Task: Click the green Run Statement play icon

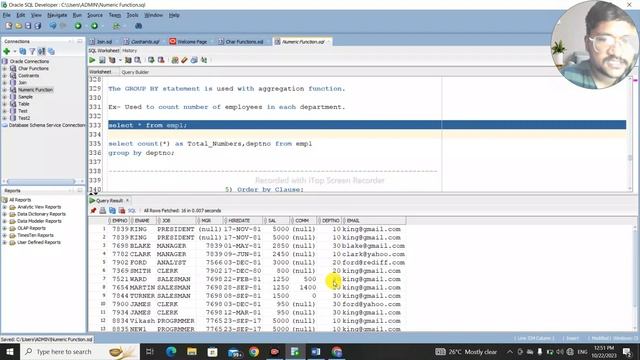Action: click(92, 60)
